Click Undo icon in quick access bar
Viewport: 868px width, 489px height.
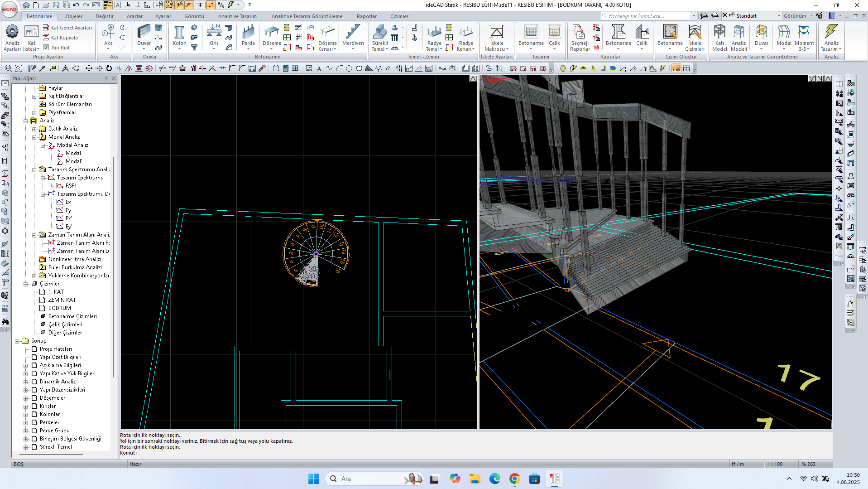(76, 5)
